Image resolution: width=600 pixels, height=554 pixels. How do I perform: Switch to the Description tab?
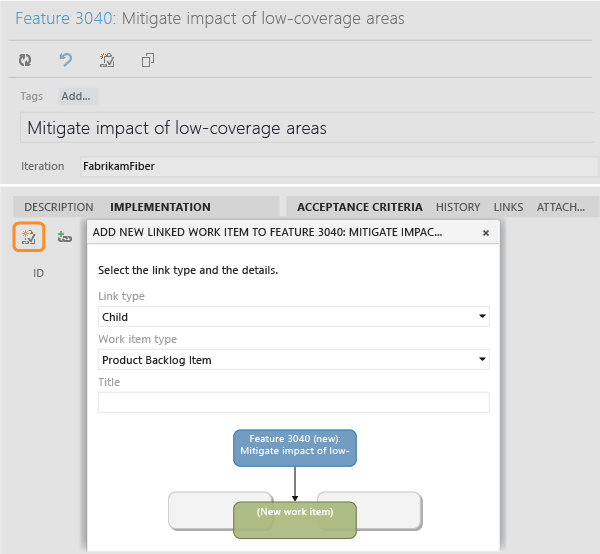59,207
